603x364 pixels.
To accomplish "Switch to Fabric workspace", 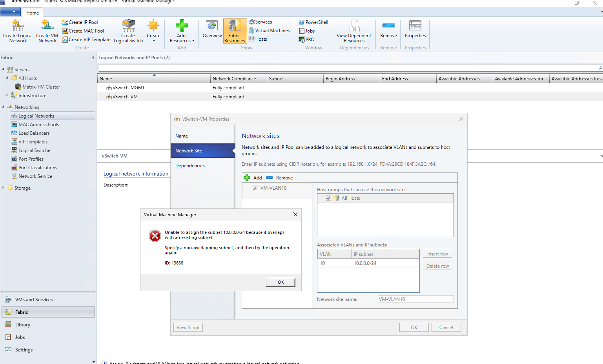I will tap(48, 312).
